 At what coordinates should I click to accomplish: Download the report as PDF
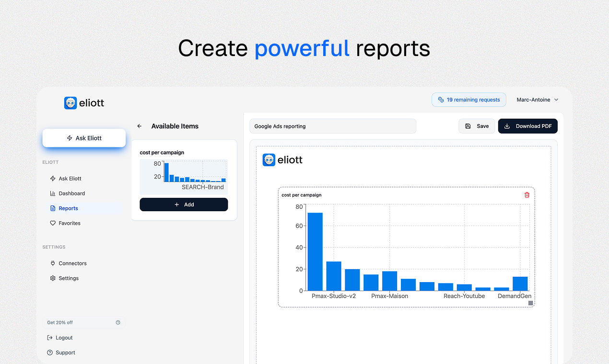pos(527,126)
